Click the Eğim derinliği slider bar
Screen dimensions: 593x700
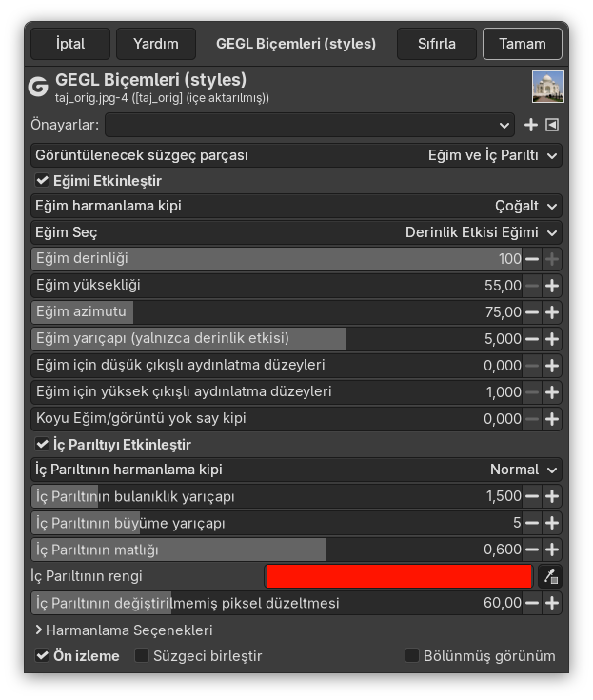pos(277,259)
